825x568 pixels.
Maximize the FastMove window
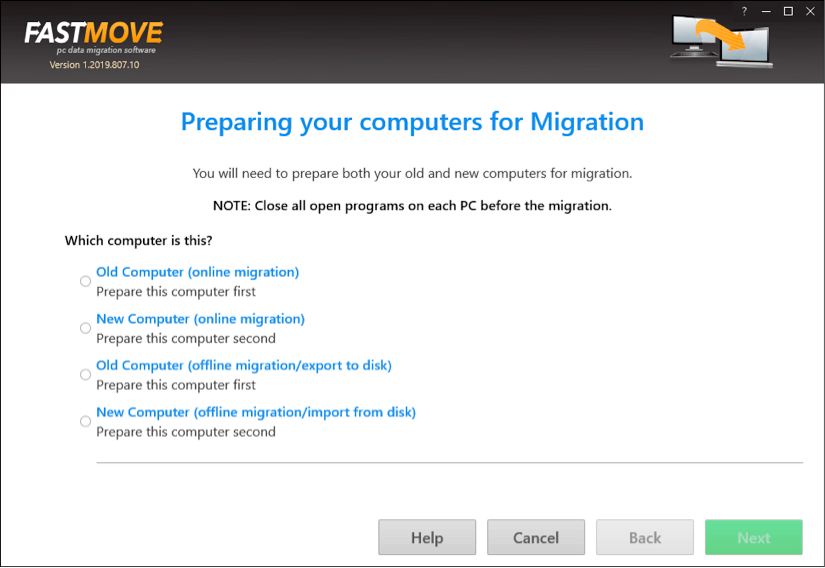[x=788, y=11]
